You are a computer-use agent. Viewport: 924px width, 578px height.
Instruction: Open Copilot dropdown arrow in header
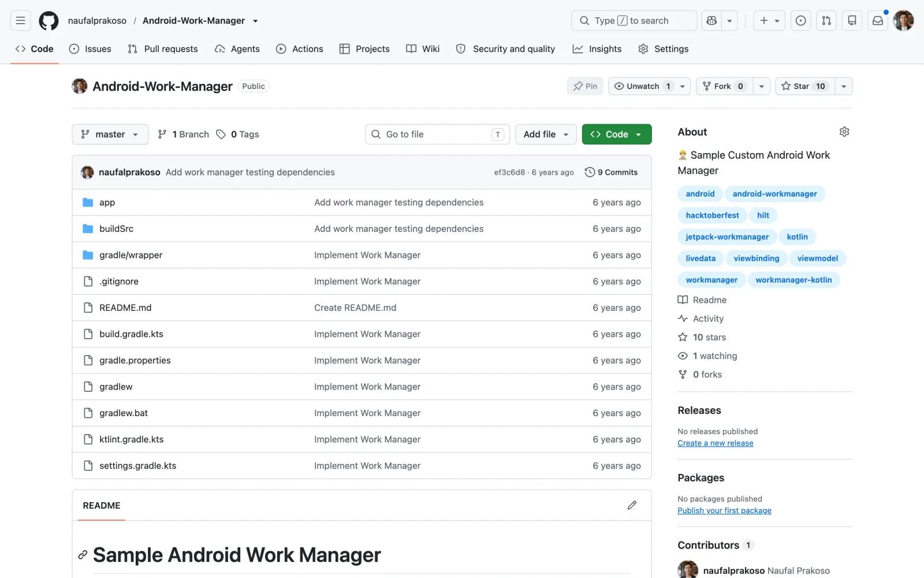pyautogui.click(x=729, y=21)
